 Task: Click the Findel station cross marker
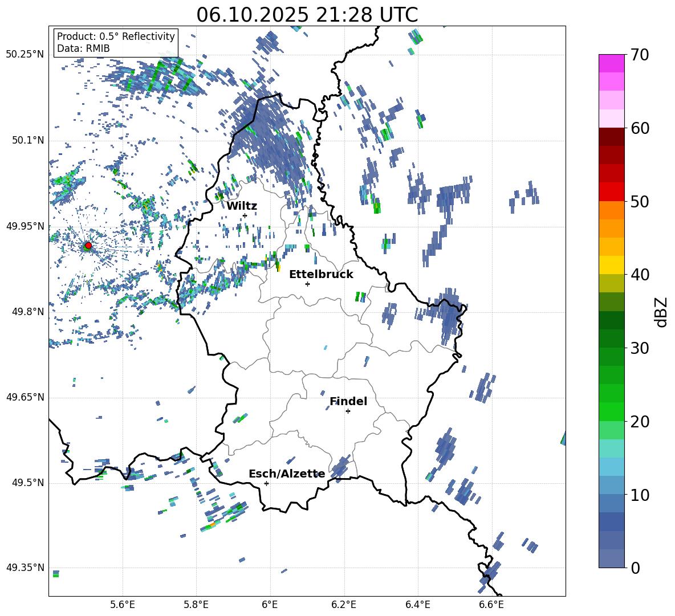(348, 411)
